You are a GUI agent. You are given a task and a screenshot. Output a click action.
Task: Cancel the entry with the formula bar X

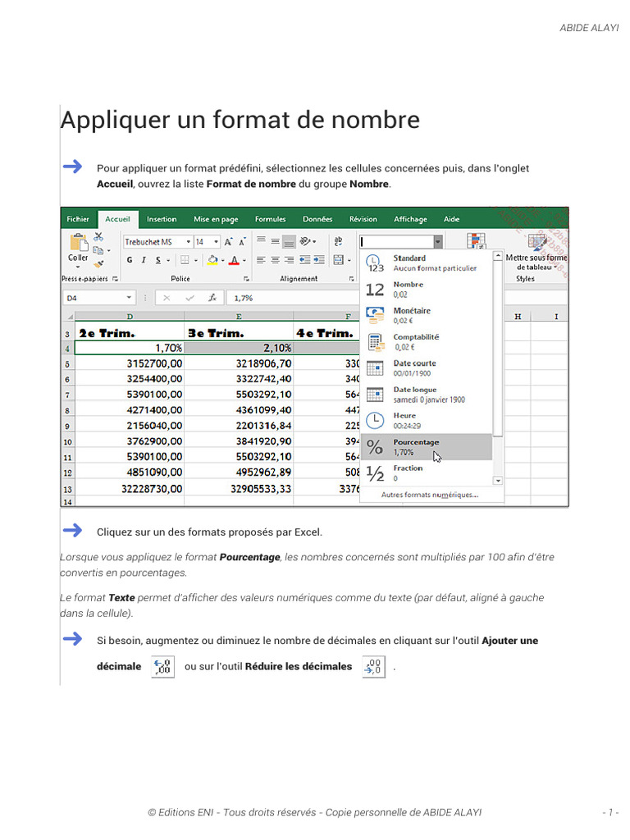167,298
